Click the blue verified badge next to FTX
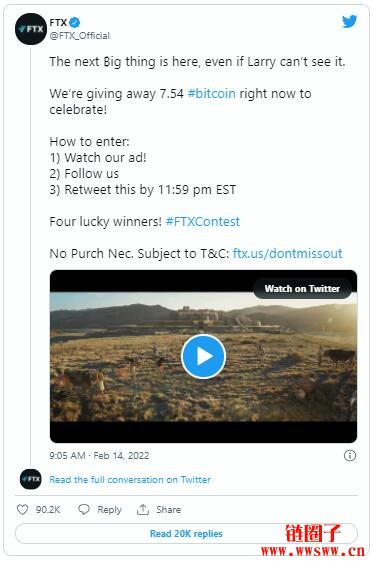The height and width of the screenshot is (561, 374). pyautogui.click(x=74, y=23)
